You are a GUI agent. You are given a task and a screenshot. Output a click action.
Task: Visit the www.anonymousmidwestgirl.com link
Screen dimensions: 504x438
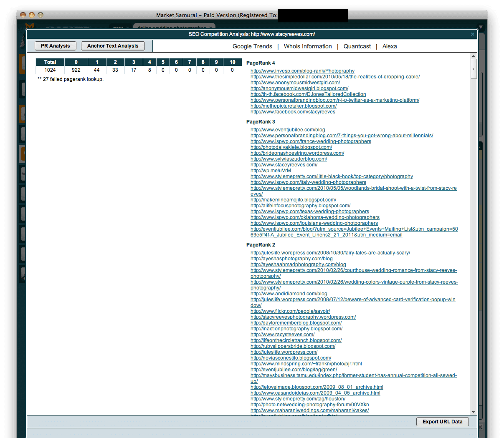[295, 83]
